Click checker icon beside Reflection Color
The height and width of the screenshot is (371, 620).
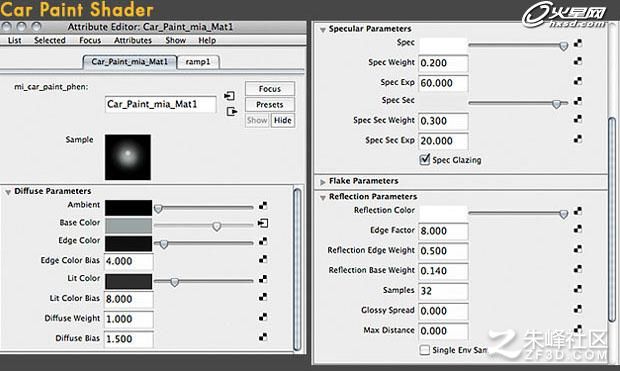tap(578, 211)
